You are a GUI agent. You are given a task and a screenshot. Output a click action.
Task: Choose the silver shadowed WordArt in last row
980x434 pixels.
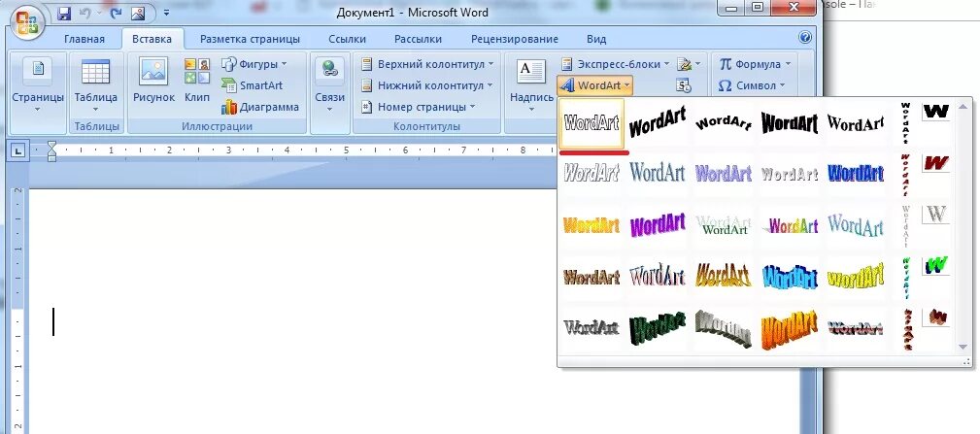tap(591, 327)
